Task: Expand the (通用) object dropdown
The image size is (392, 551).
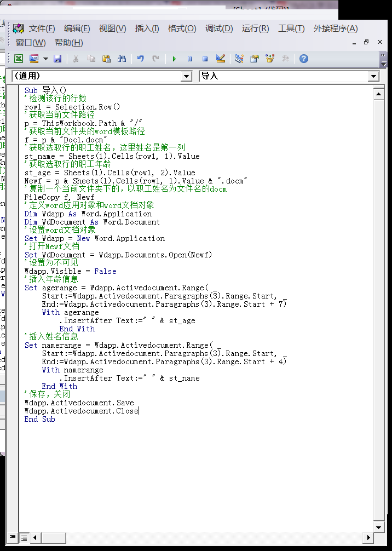Action: click(x=186, y=77)
